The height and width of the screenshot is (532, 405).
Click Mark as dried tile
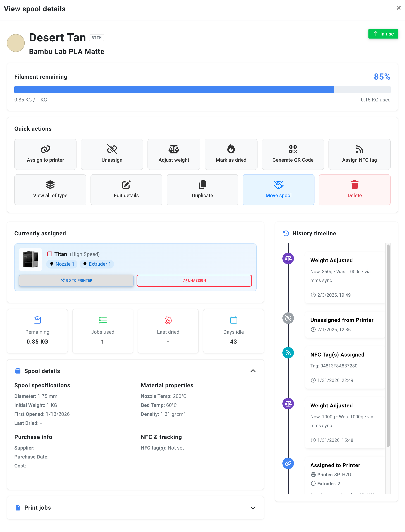[x=231, y=154]
